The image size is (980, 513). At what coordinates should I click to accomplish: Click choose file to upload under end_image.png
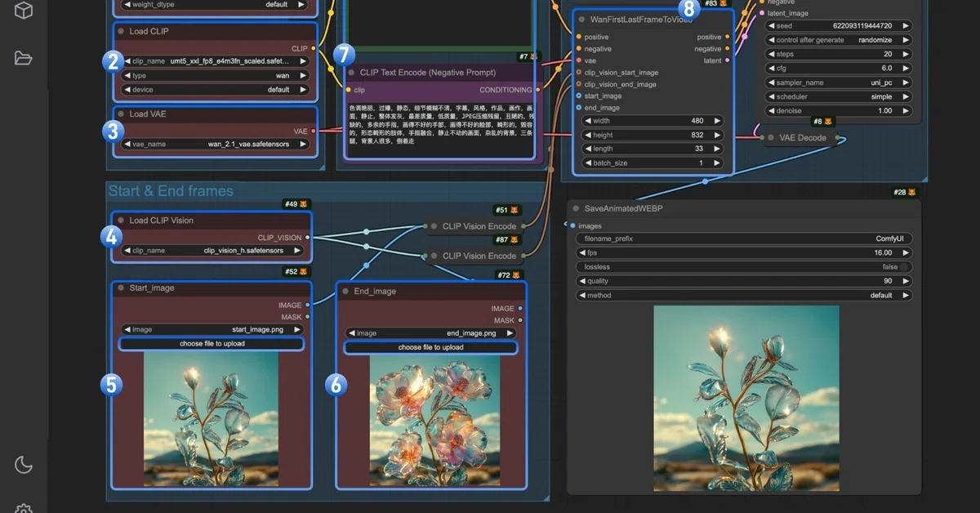(430, 347)
